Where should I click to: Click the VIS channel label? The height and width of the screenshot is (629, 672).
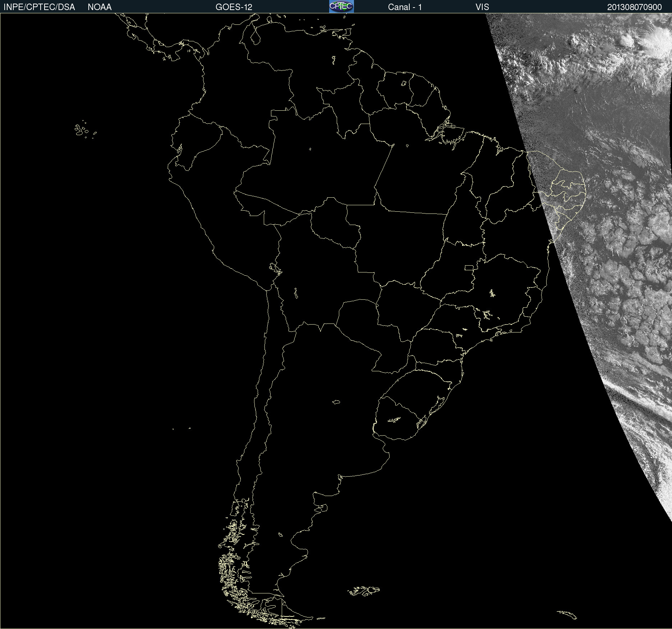click(482, 7)
